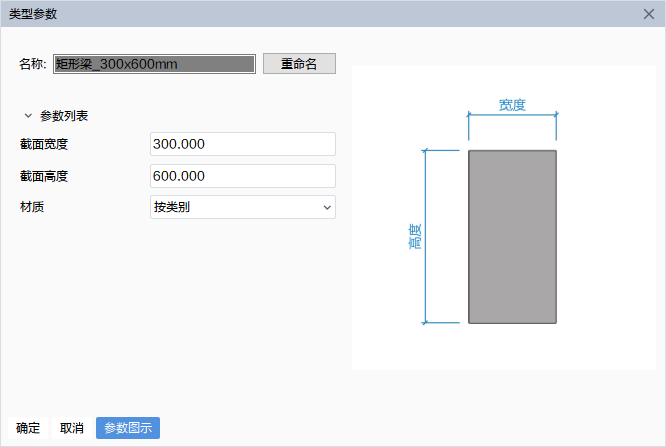The image size is (666, 447).
Task: Click the 截面宽度 parameter label
Action: coord(44,144)
